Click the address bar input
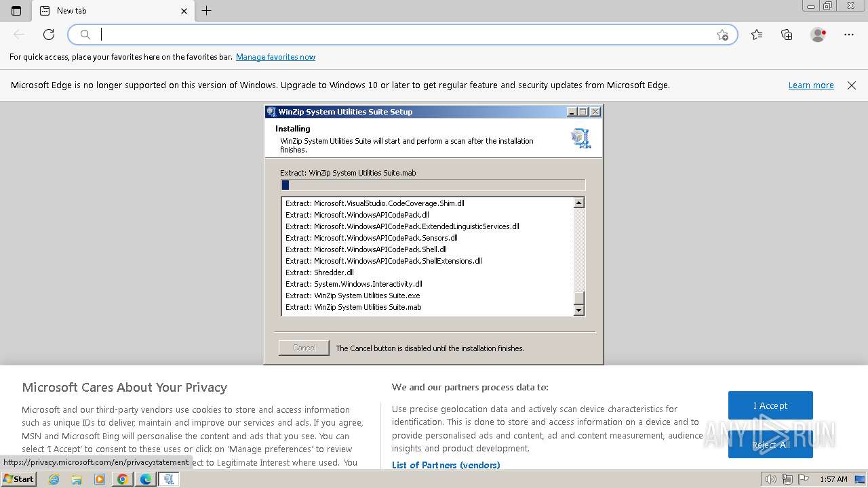The width and height of the screenshot is (868, 488). (x=403, y=35)
